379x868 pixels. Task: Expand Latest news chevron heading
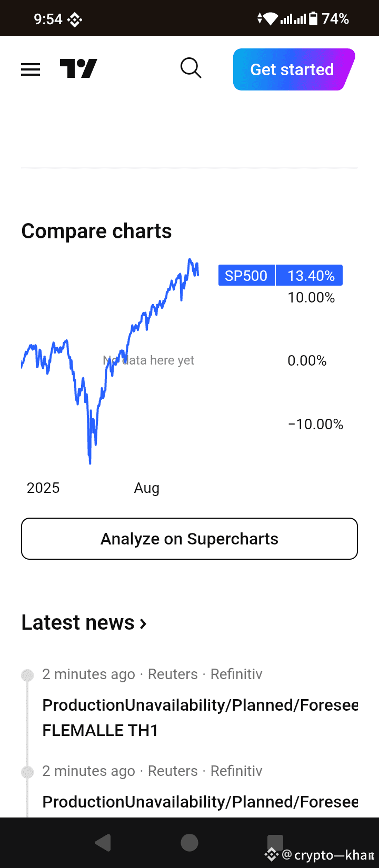click(84, 623)
